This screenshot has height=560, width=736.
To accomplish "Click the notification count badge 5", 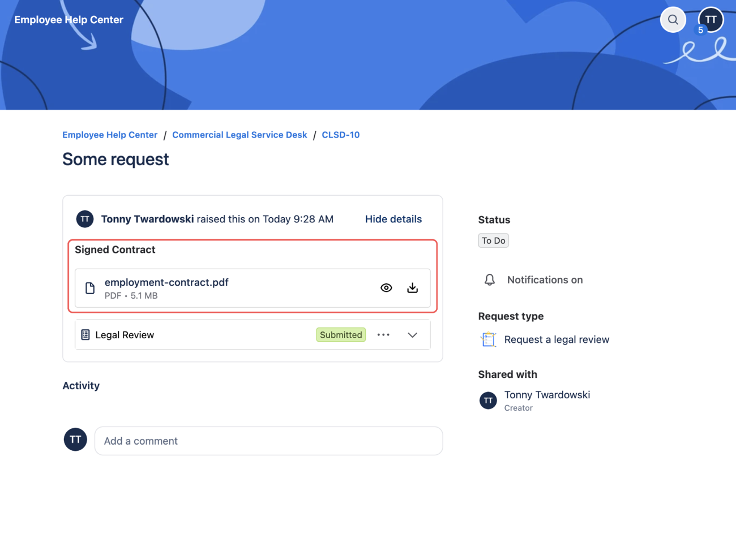I will (700, 31).
